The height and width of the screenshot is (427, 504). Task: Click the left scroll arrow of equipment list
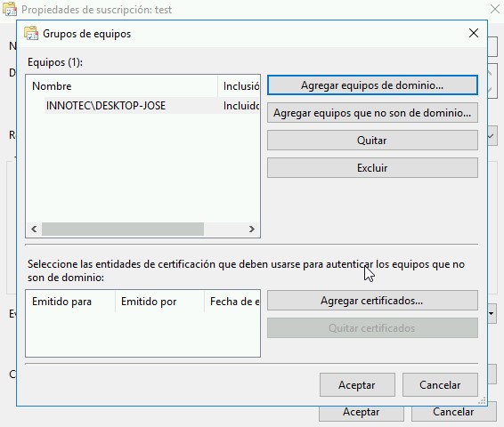pos(34,230)
